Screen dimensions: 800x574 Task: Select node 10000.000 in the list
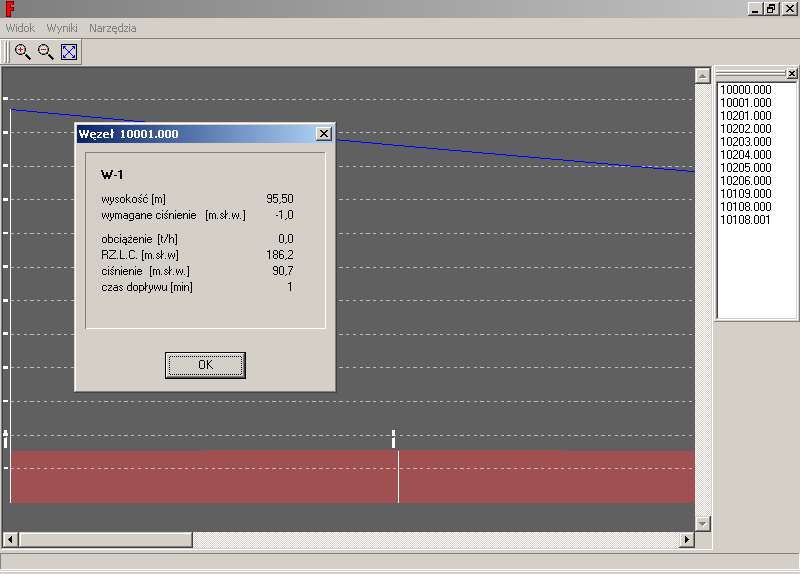coord(746,90)
